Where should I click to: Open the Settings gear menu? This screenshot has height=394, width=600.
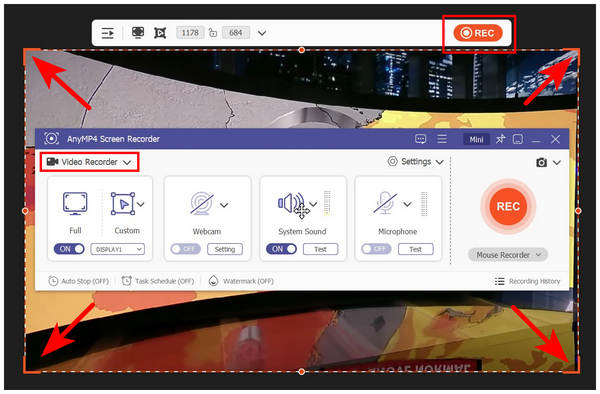(416, 161)
